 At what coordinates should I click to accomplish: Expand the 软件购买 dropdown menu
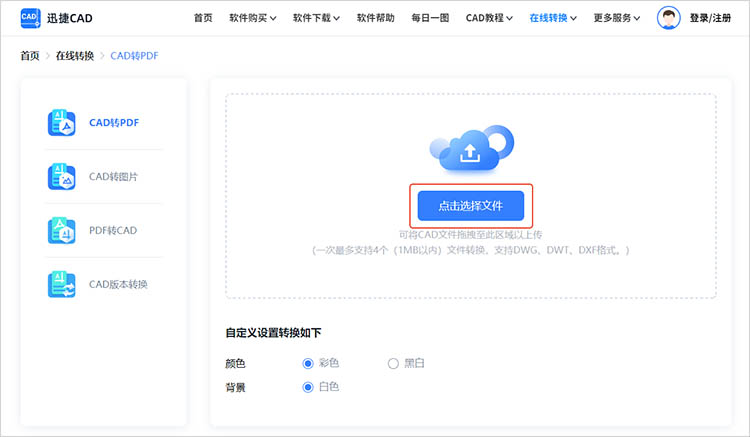click(x=253, y=18)
